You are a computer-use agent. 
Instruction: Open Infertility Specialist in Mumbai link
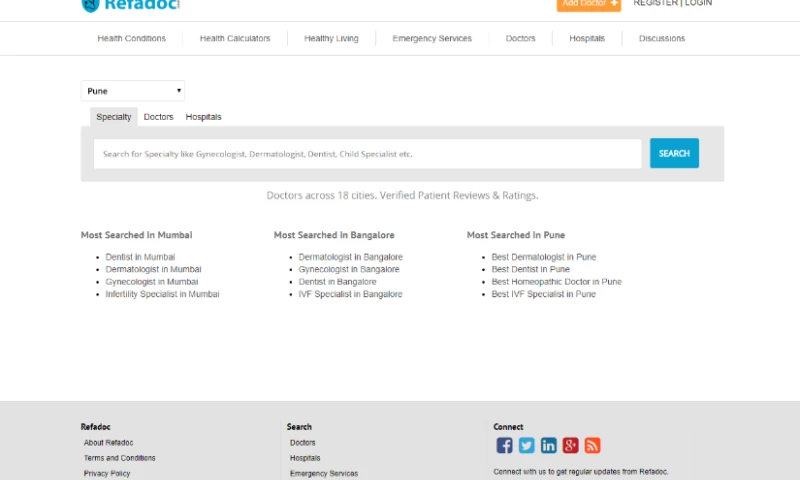click(162, 294)
